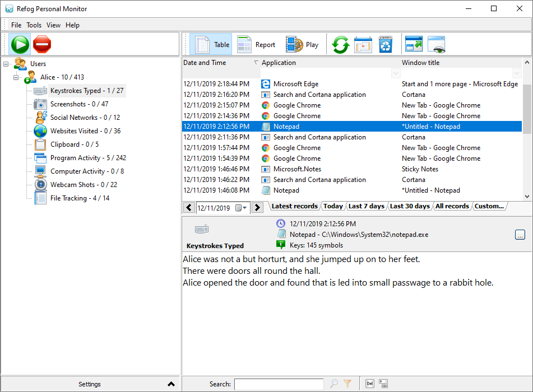The height and width of the screenshot is (392, 533).
Task: Select Social Networks category
Action: 85,118
